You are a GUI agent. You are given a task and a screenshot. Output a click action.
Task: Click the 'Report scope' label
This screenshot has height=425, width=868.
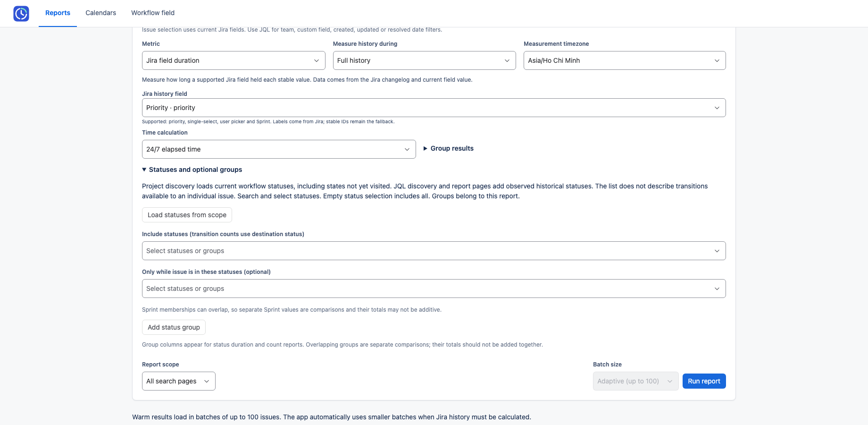pyautogui.click(x=160, y=365)
